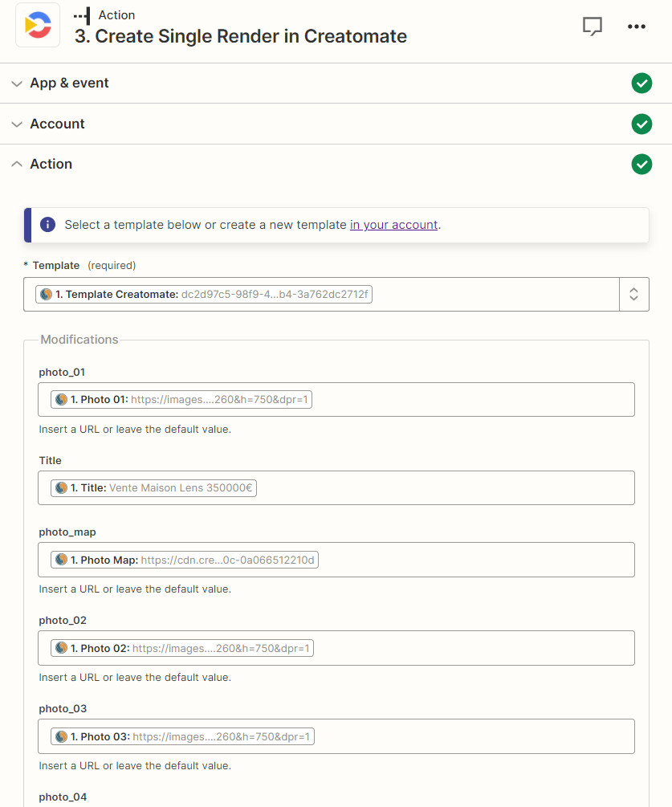This screenshot has width=672, height=807.
Task: Collapse the Action section chevron
Action: tap(17, 164)
